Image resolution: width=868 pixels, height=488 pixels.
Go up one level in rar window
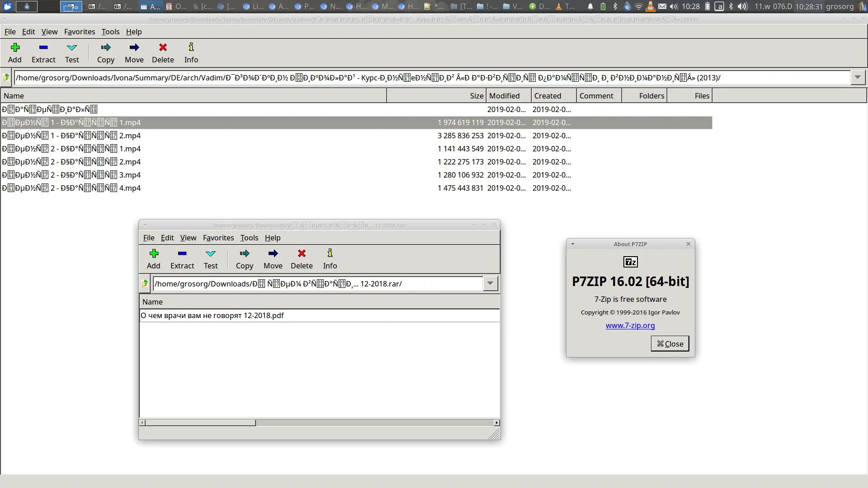(145, 284)
